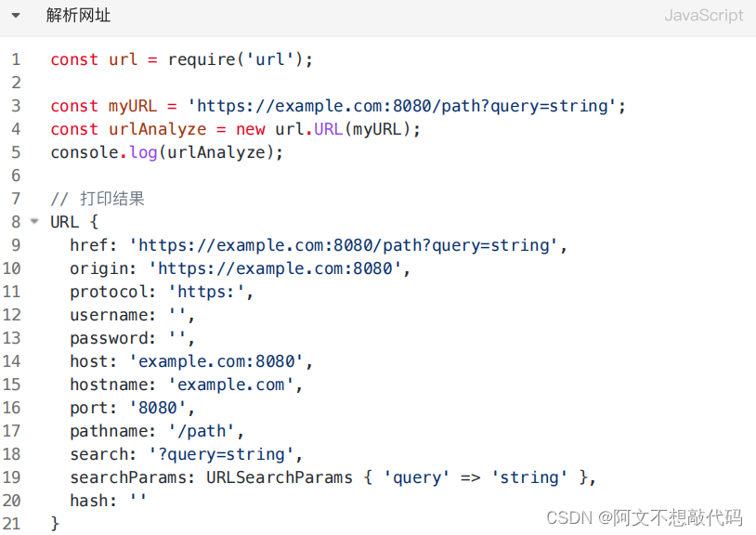The height and width of the screenshot is (535, 756).
Task: Click the password property line
Action: (132, 337)
